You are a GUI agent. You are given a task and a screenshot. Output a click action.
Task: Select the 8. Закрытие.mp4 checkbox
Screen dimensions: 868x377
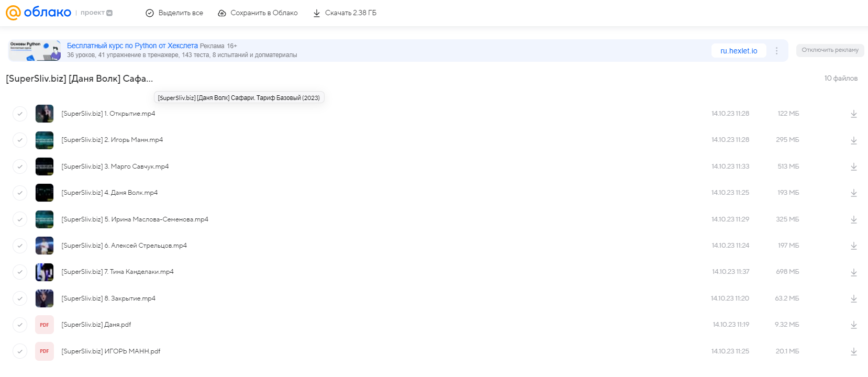pos(20,298)
